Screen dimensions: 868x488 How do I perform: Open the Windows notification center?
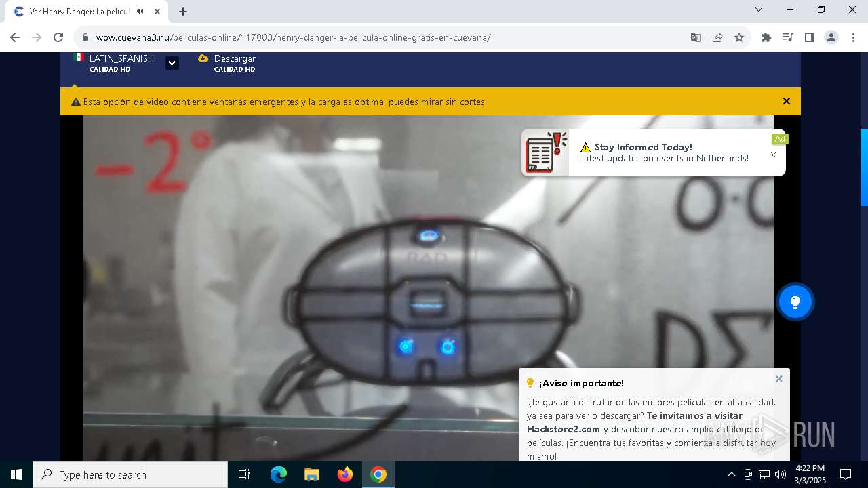(846, 474)
